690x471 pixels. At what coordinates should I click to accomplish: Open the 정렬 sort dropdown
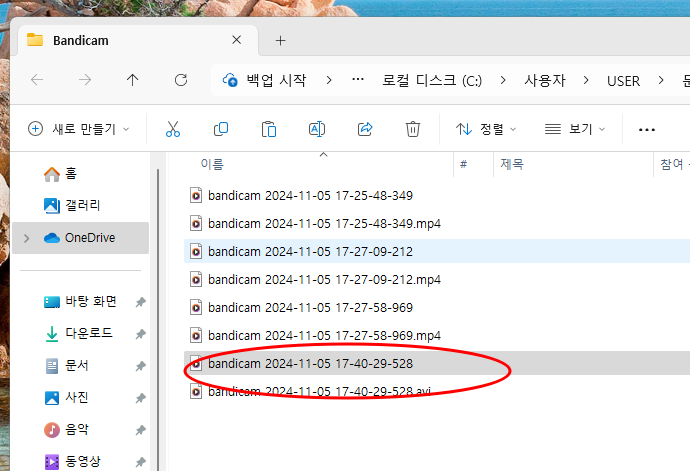point(485,129)
